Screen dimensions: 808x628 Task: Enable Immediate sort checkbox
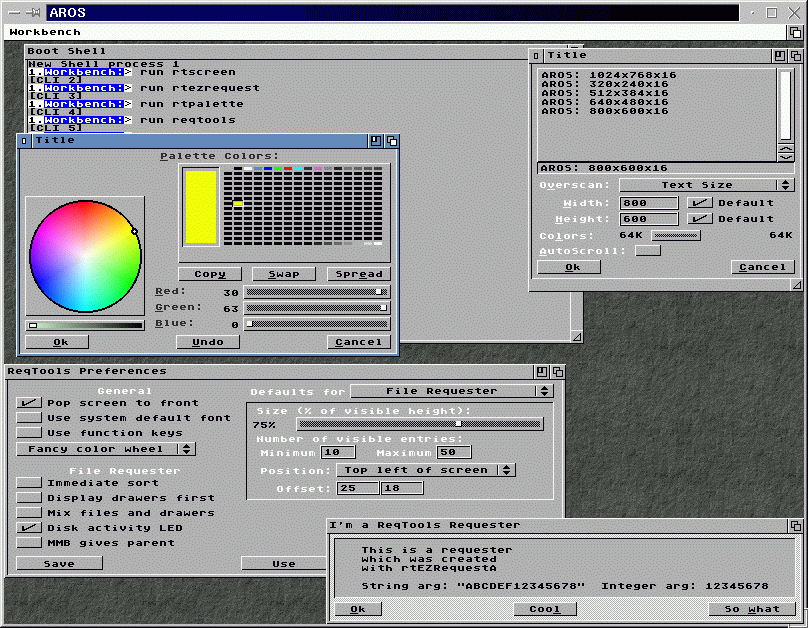[29, 483]
